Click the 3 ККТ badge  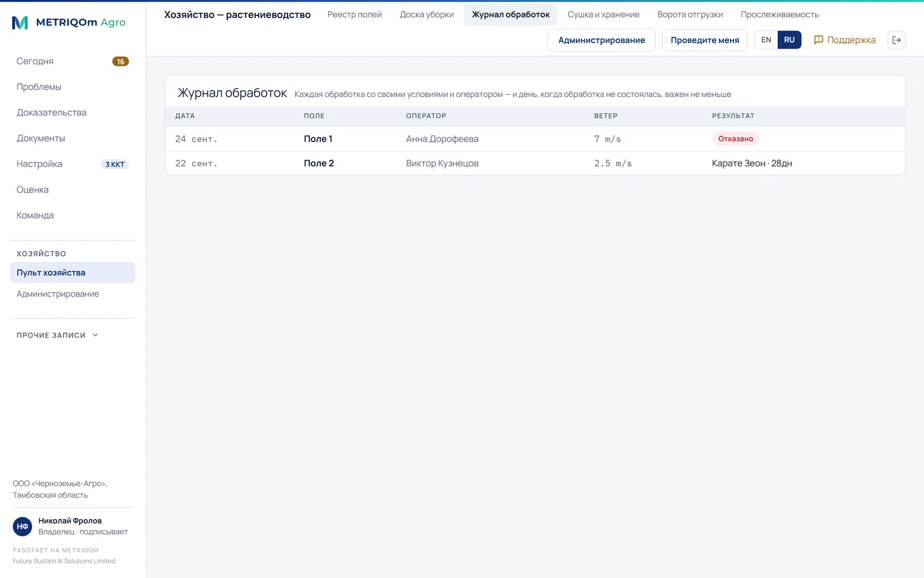(115, 164)
